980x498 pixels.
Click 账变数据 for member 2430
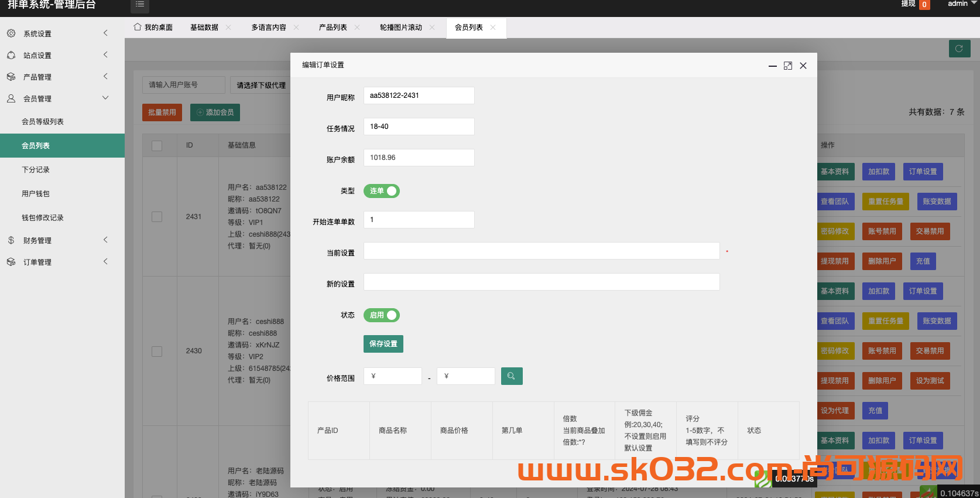(937, 321)
